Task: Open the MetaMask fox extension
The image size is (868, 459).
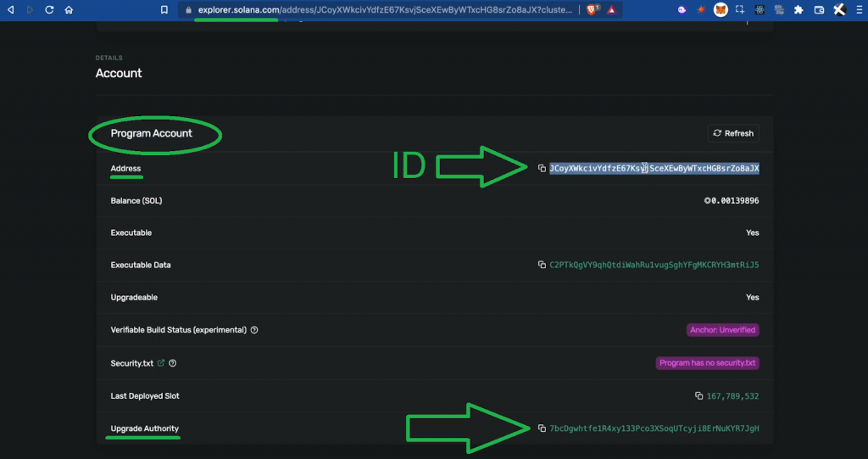Action: [721, 9]
